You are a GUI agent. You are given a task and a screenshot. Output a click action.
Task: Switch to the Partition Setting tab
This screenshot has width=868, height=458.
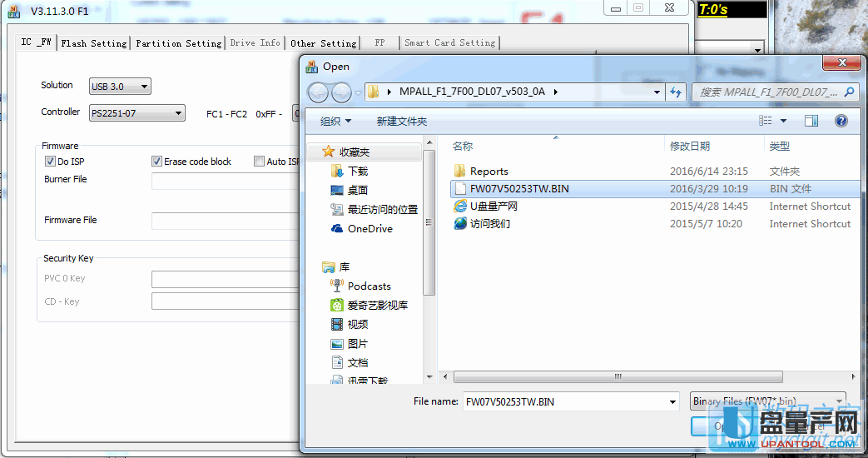point(178,43)
